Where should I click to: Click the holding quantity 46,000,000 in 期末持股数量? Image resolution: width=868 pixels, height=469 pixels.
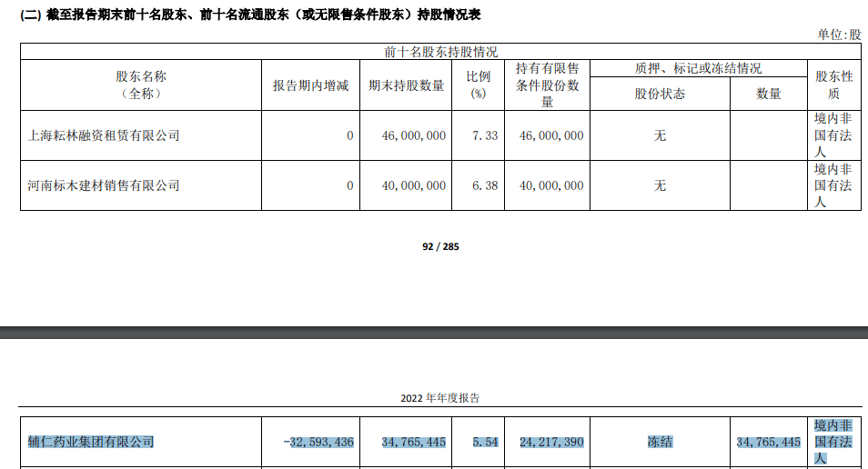click(x=413, y=135)
